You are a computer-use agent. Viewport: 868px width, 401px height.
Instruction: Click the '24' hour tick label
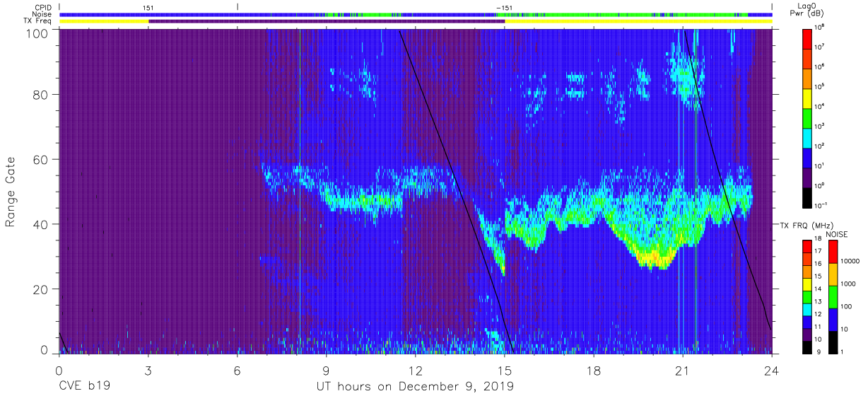771,371
